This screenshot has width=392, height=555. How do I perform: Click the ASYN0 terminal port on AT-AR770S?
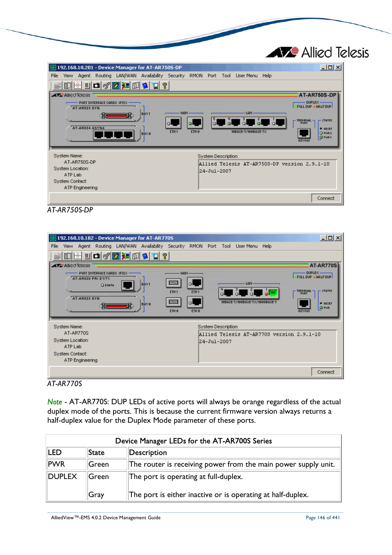pos(304,304)
